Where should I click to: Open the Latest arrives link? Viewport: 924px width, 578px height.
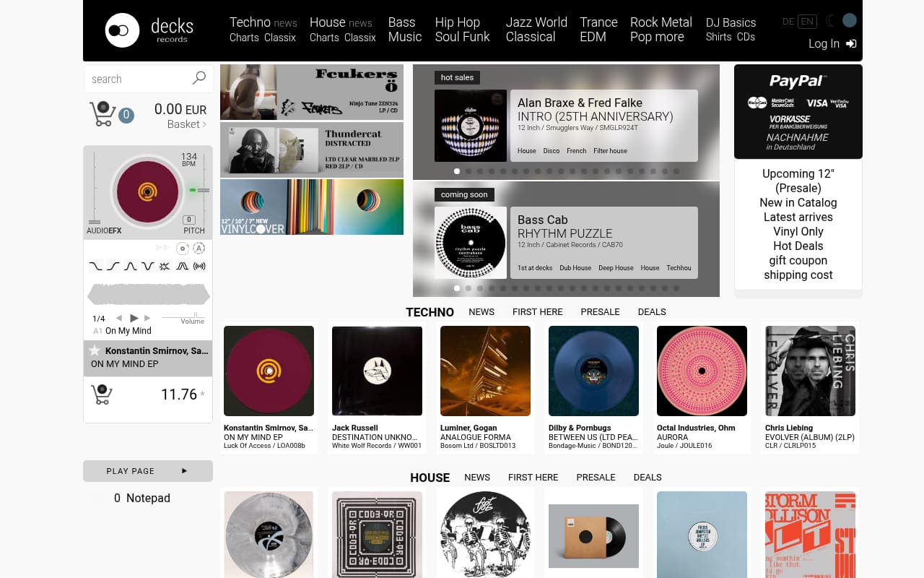coord(798,217)
